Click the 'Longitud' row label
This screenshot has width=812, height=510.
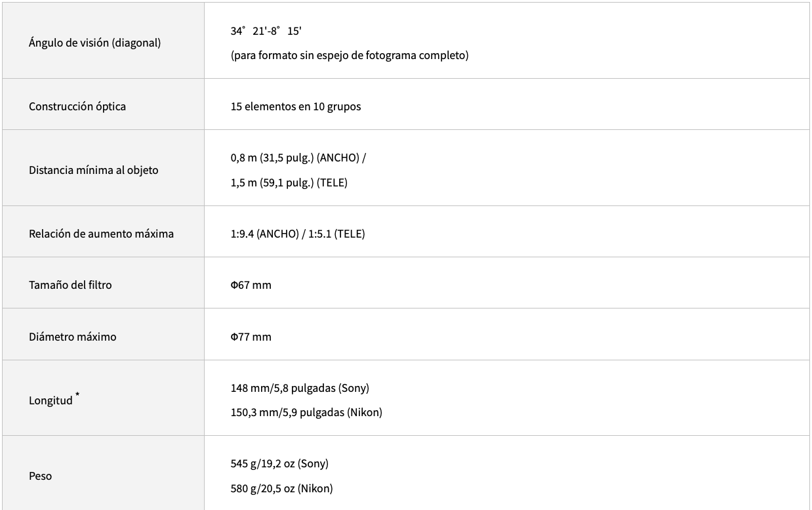[x=51, y=400]
